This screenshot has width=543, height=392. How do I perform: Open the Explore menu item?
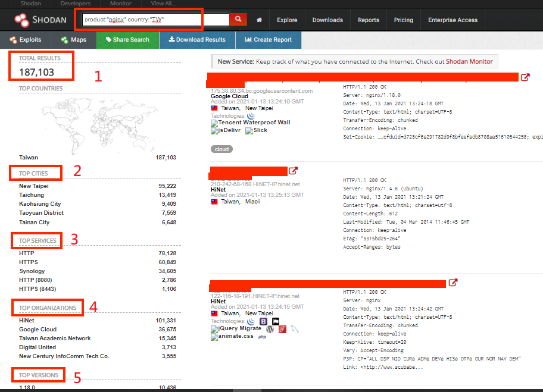287,20
